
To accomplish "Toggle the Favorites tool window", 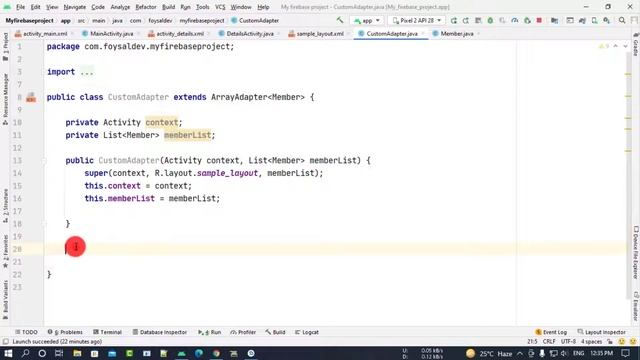I will click(x=5, y=251).
